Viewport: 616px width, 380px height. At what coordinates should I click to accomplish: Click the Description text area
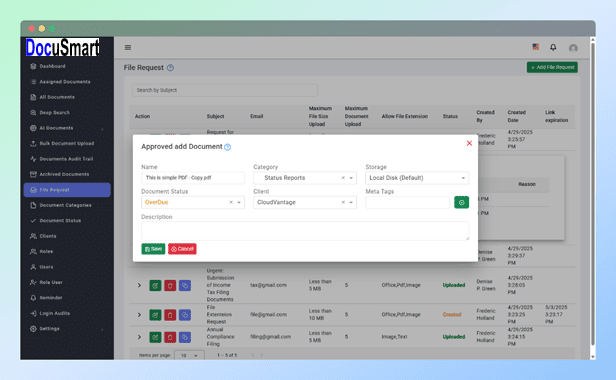[x=305, y=231]
